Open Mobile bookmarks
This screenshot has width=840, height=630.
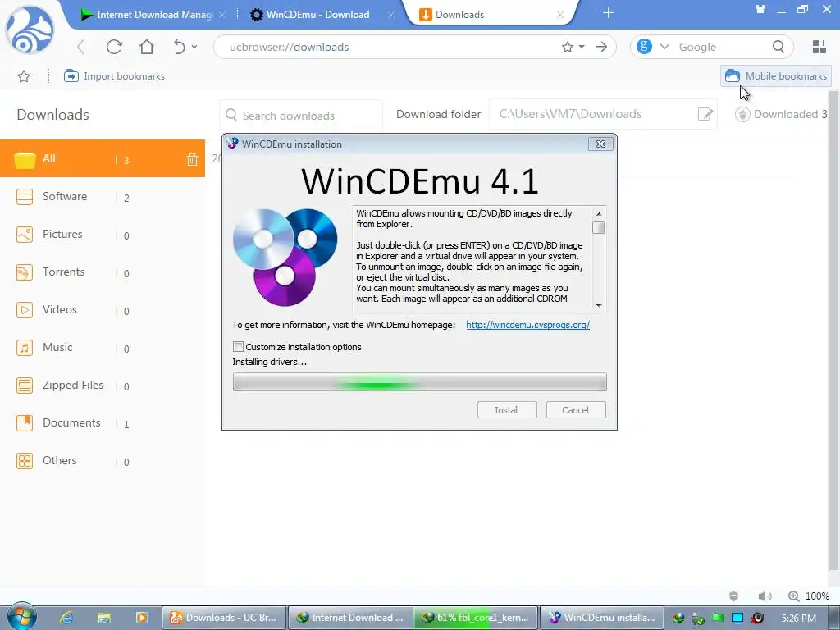click(x=776, y=76)
